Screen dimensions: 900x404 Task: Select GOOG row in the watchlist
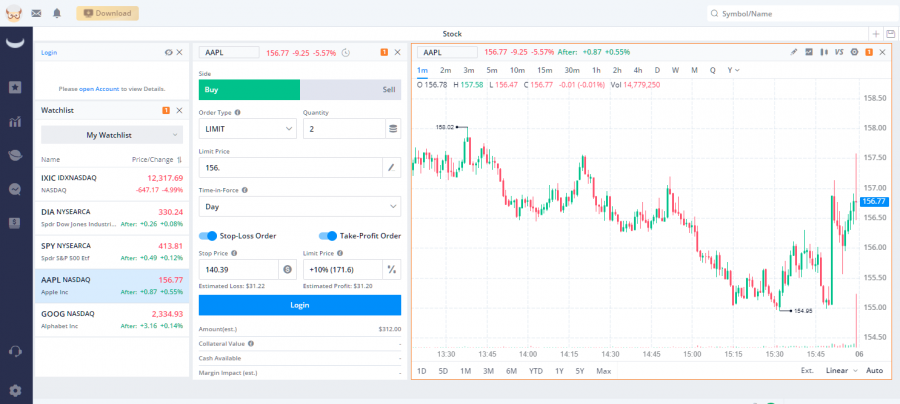[x=111, y=319]
